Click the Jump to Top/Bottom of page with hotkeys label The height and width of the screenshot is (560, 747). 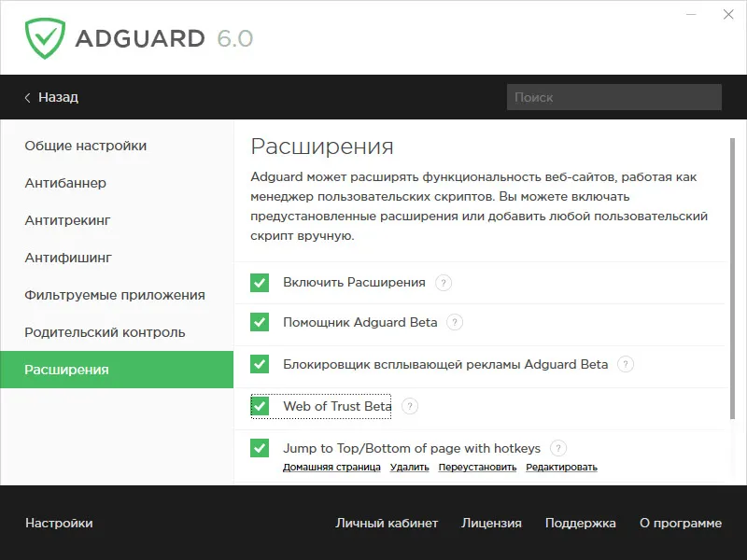(412, 448)
